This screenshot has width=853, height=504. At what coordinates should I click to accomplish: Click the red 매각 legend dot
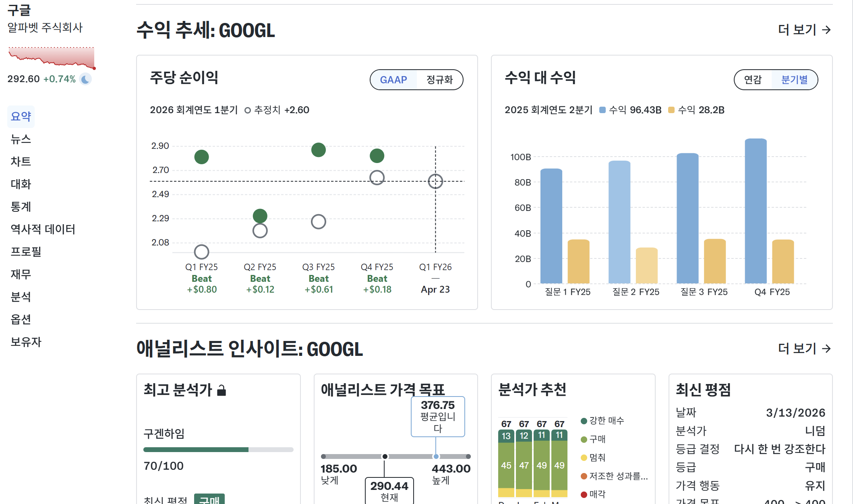coord(584,494)
